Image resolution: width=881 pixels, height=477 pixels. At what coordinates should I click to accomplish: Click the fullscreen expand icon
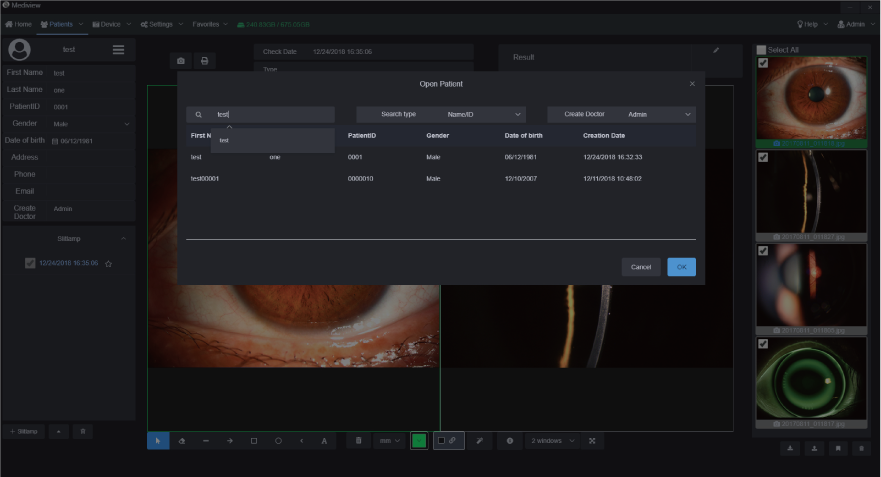(592, 441)
